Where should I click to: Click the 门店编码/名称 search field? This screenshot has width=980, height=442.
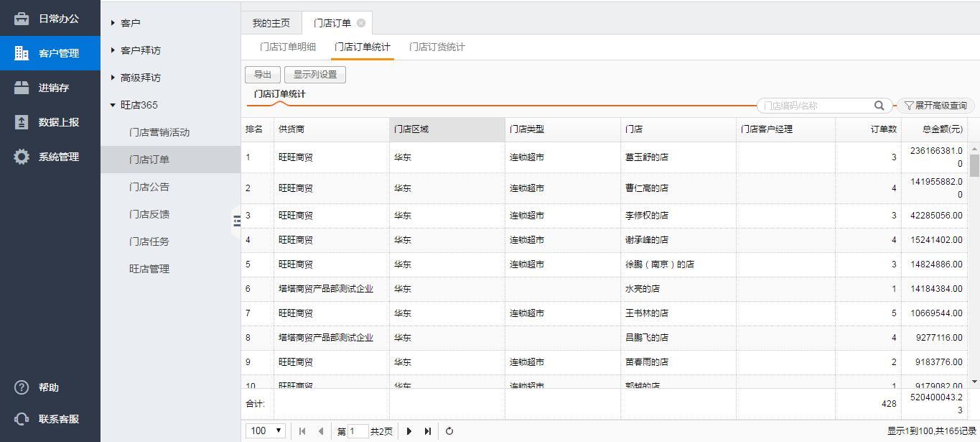pyautogui.click(x=815, y=106)
